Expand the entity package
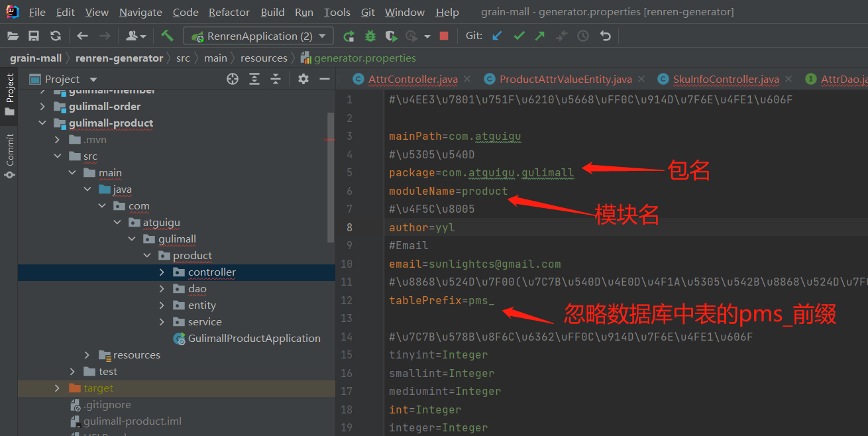This screenshot has width=868, height=436. click(162, 305)
